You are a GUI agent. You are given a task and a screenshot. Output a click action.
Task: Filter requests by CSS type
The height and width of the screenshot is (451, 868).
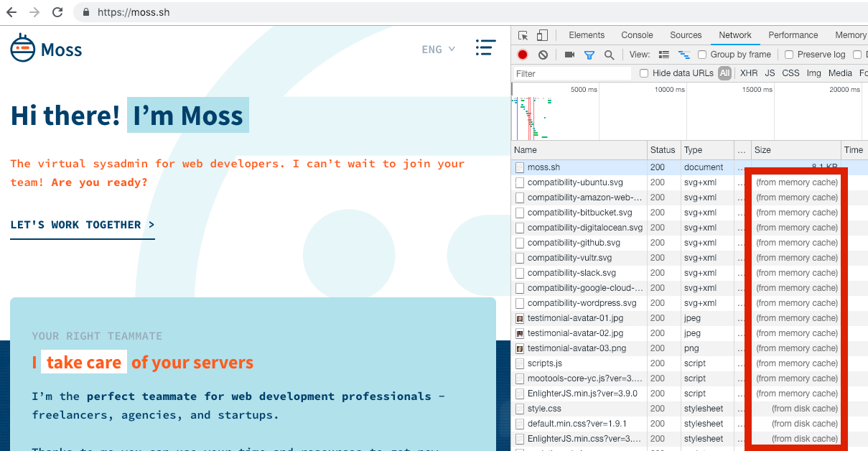tap(790, 73)
